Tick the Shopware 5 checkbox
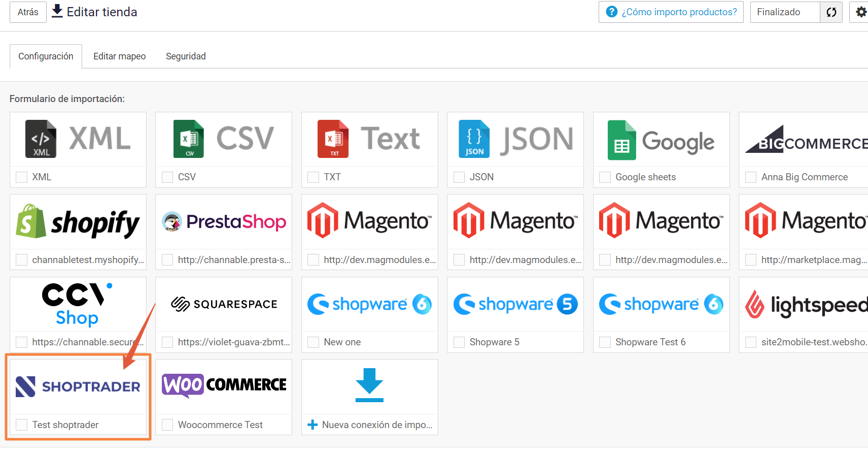The height and width of the screenshot is (455, 868). 459,342
